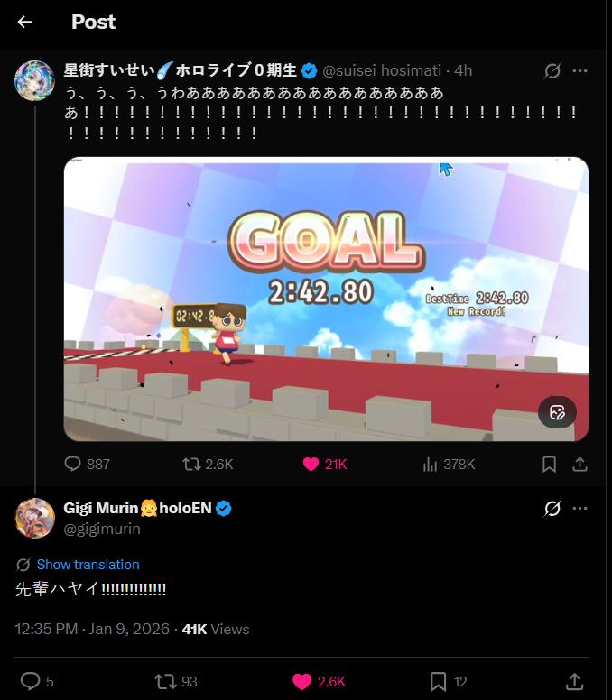The height and width of the screenshot is (700, 612).
Task: Open the GOAL 2:42.80 game image
Action: (x=326, y=299)
